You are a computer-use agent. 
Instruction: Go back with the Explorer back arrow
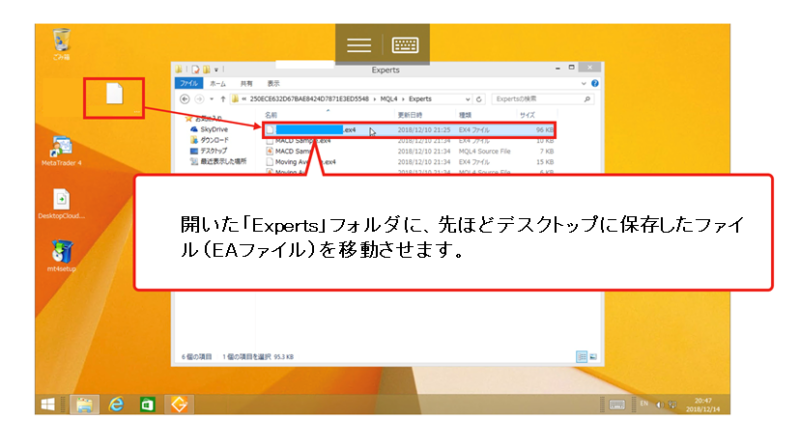pyautogui.click(x=185, y=99)
